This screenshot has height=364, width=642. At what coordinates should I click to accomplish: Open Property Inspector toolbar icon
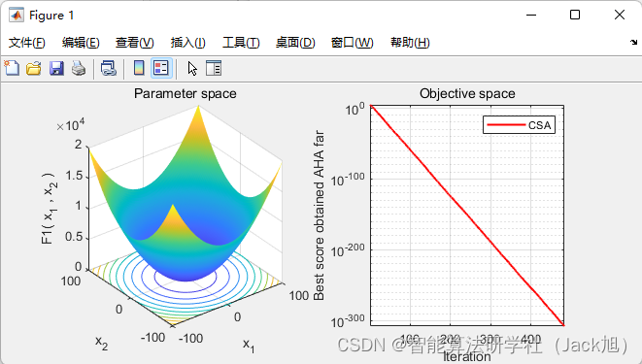[x=214, y=68]
